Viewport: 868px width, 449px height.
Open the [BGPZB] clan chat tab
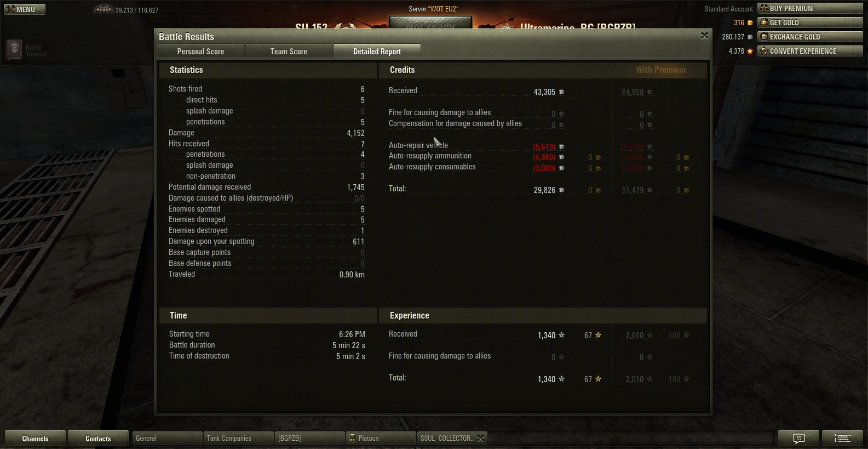tap(310, 438)
